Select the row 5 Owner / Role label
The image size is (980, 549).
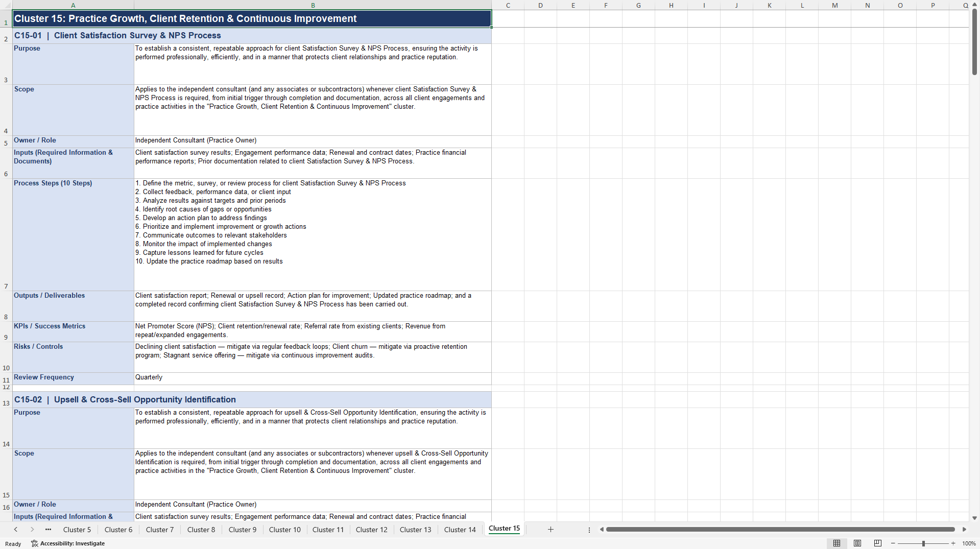coord(73,141)
